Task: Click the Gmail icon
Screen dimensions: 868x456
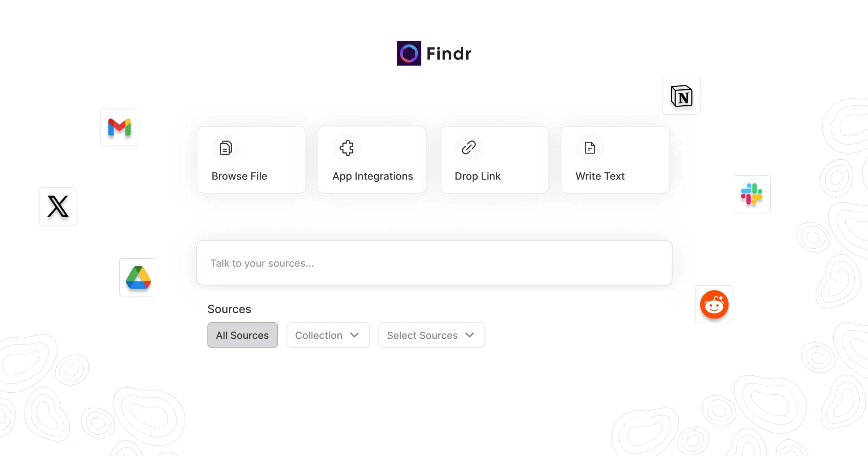Action: (x=119, y=127)
